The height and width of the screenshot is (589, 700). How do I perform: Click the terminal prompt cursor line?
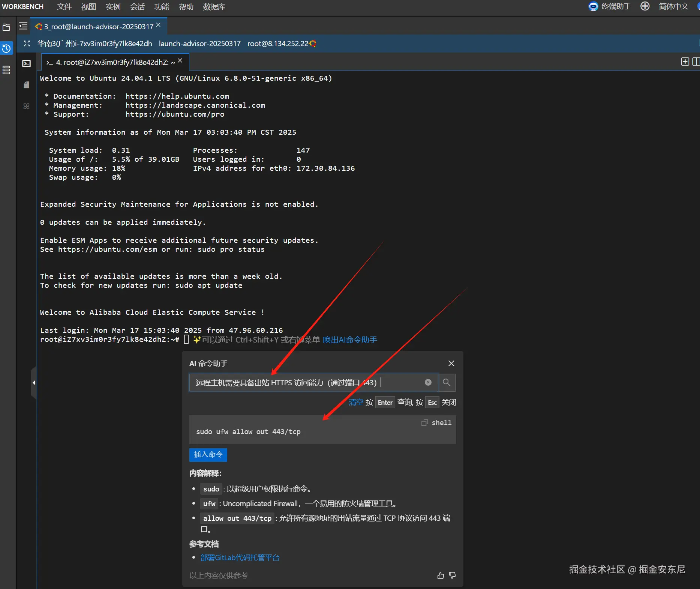186,340
